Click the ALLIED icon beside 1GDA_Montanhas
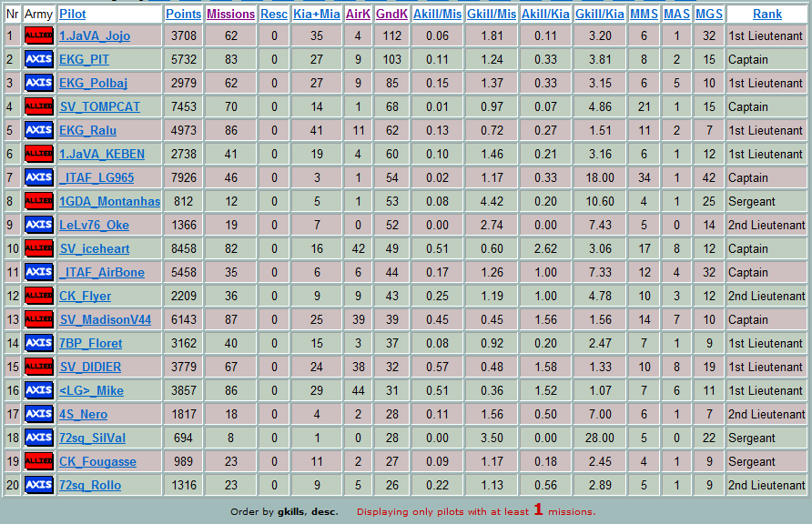 [x=39, y=201]
